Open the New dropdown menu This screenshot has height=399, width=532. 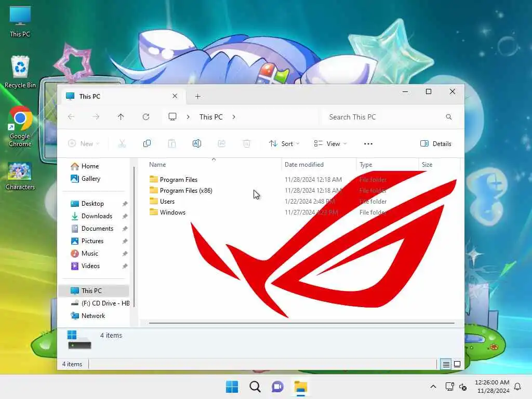pos(84,143)
